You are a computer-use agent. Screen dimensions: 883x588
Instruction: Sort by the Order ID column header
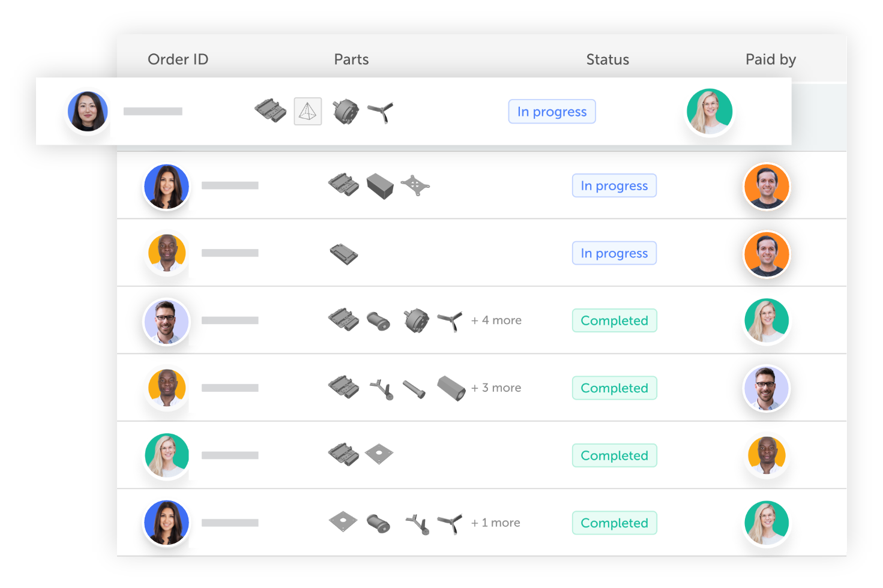178,59
